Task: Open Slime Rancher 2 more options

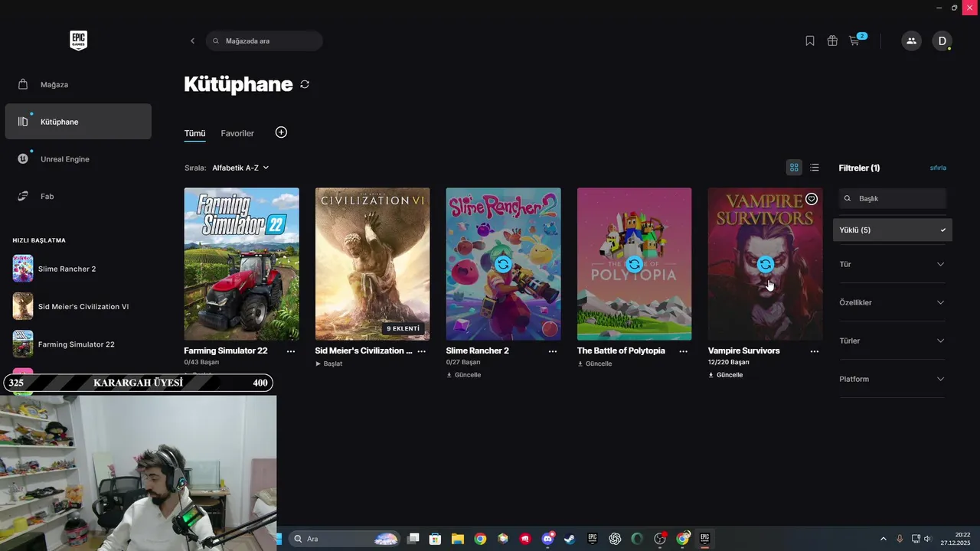Action: (x=553, y=351)
